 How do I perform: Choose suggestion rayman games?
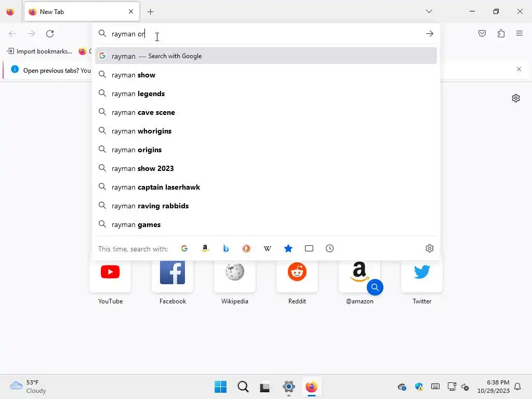coord(266,224)
